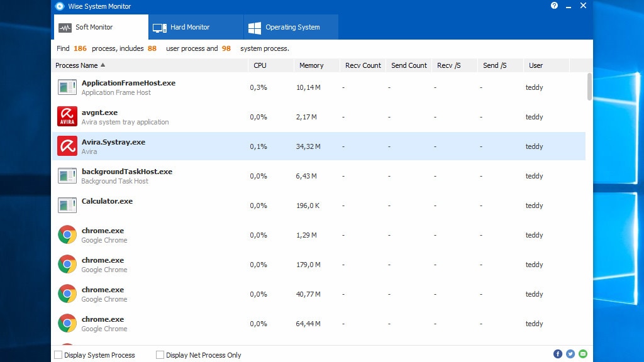The width and height of the screenshot is (644, 362).
Task: Click the 98 system process count
Action: (226, 48)
